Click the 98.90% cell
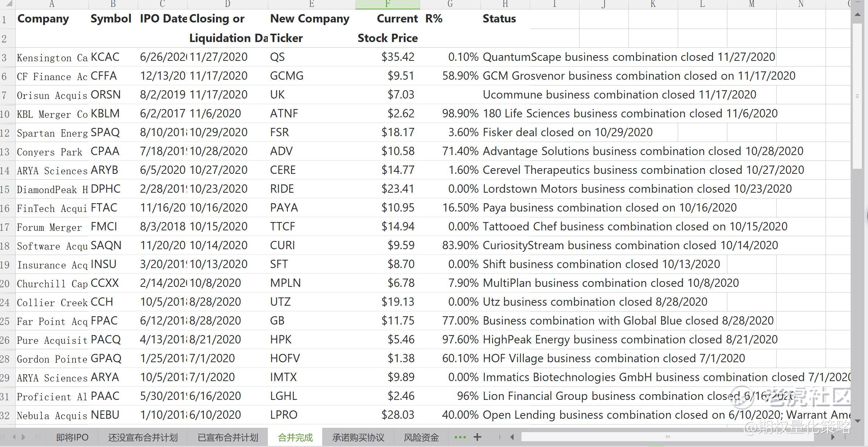The width and height of the screenshot is (868, 447). [x=450, y=113]
